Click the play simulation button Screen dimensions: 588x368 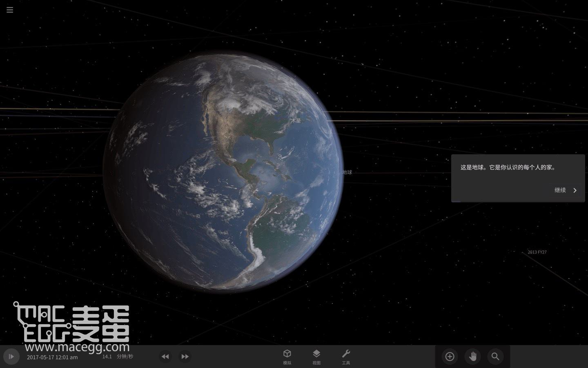pos(11,357)
